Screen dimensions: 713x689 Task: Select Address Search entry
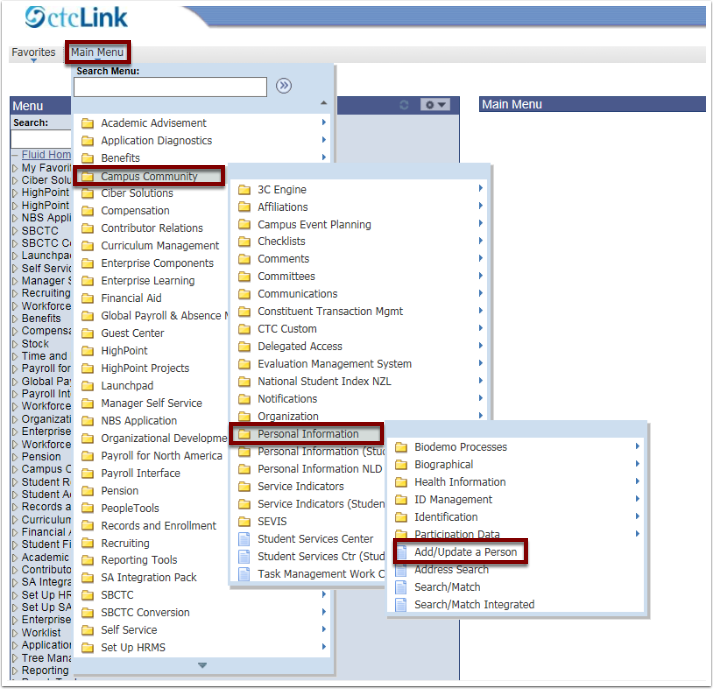[x=451, y=569]
